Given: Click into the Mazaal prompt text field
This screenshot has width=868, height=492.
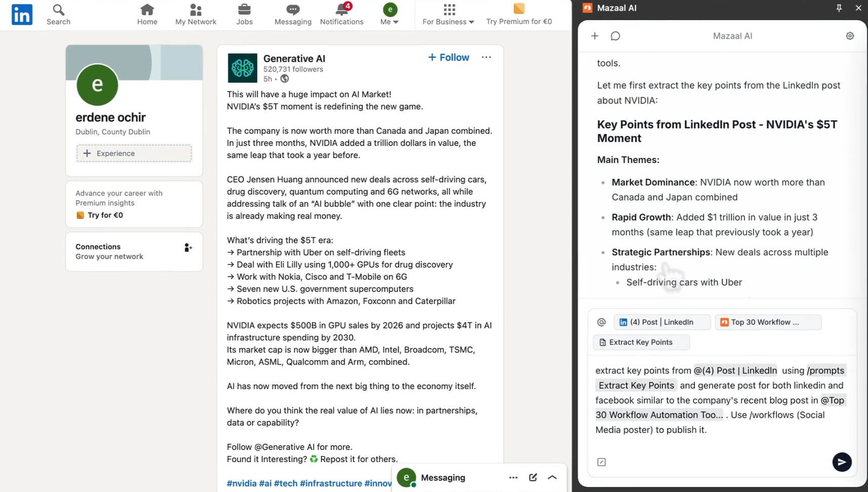Looking at the screenshot, I should coord(721,400).
